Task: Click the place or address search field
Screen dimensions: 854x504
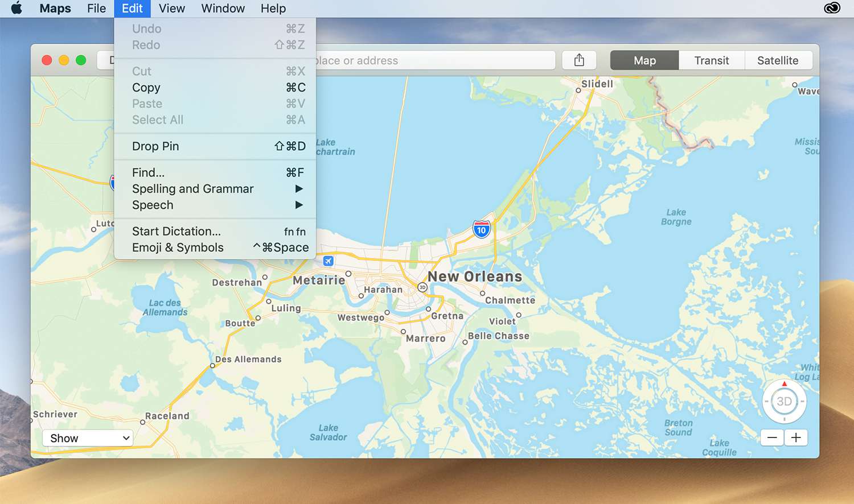Action: [x=436, y=60]
